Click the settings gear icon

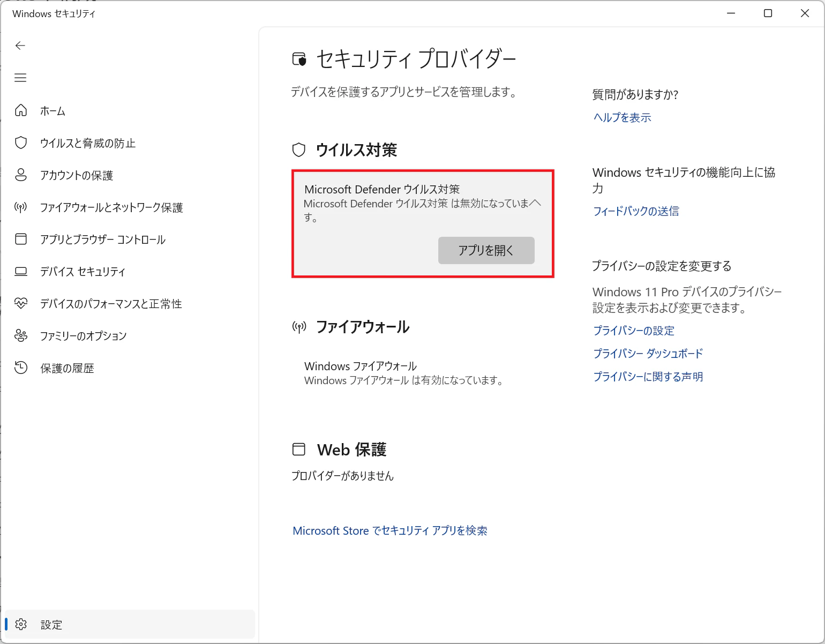tap(21, 624)
